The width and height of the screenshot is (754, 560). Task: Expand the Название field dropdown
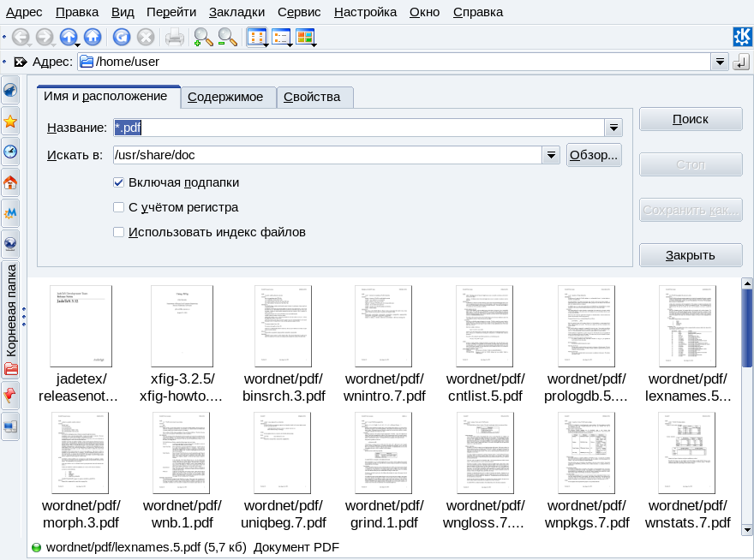point(613,128)
